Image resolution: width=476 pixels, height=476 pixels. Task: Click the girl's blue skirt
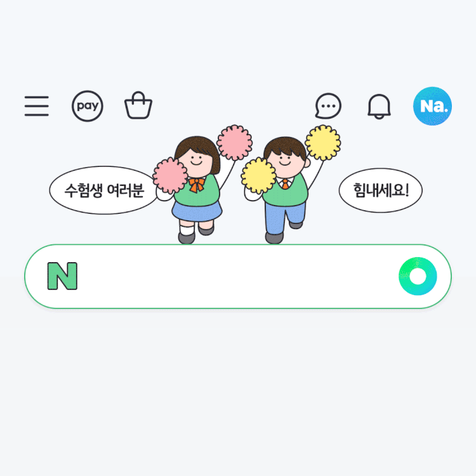click(197, 210)
